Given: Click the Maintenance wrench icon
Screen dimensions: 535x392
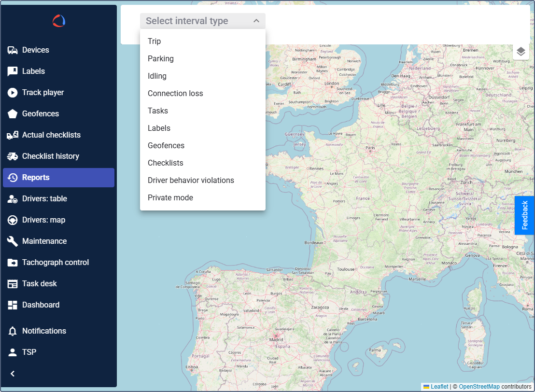Looking at the screenshot, I should pos(13,241).
